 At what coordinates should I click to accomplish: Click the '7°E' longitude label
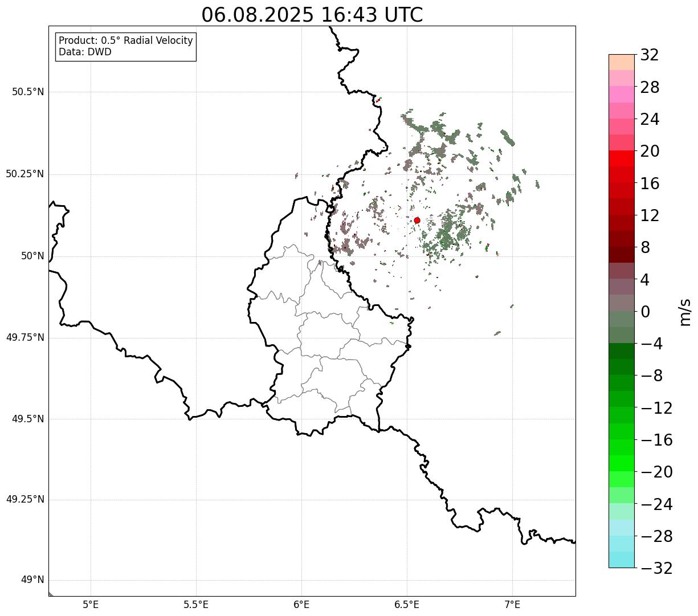(512, 605)
